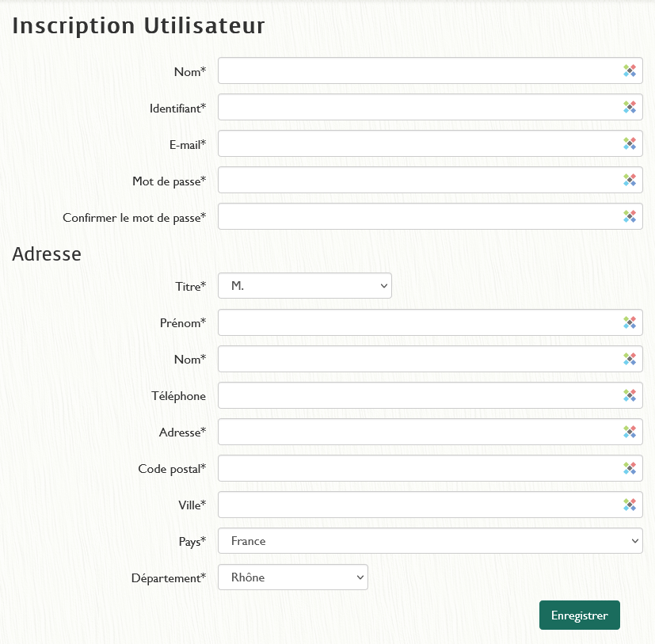Click the autofill icon in the Ville field

[x=630, y=505]
